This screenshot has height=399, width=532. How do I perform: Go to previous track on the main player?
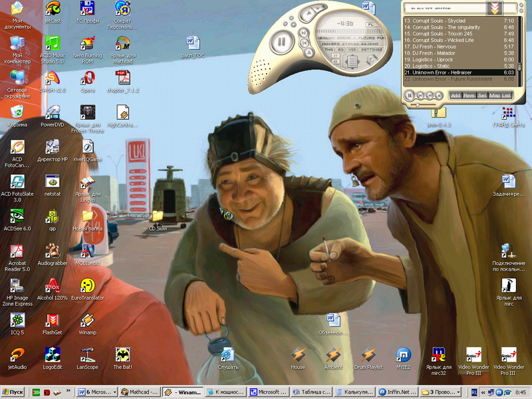click(305, 43)
